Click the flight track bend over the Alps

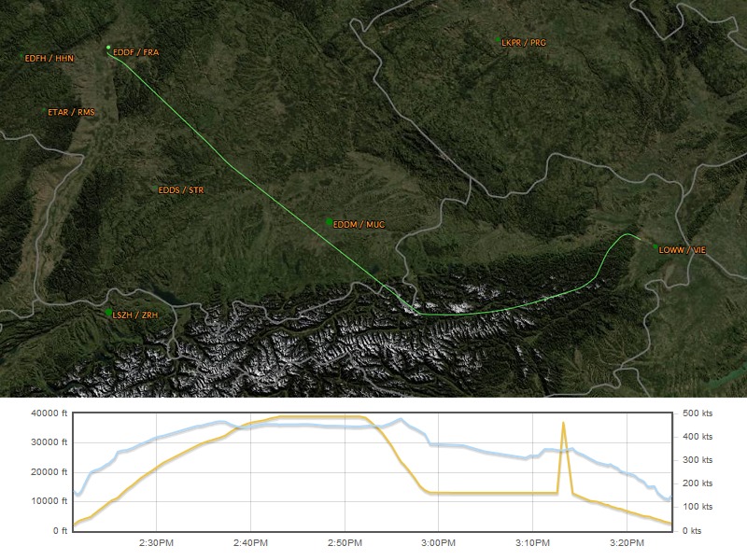click(x=419, y=314)
